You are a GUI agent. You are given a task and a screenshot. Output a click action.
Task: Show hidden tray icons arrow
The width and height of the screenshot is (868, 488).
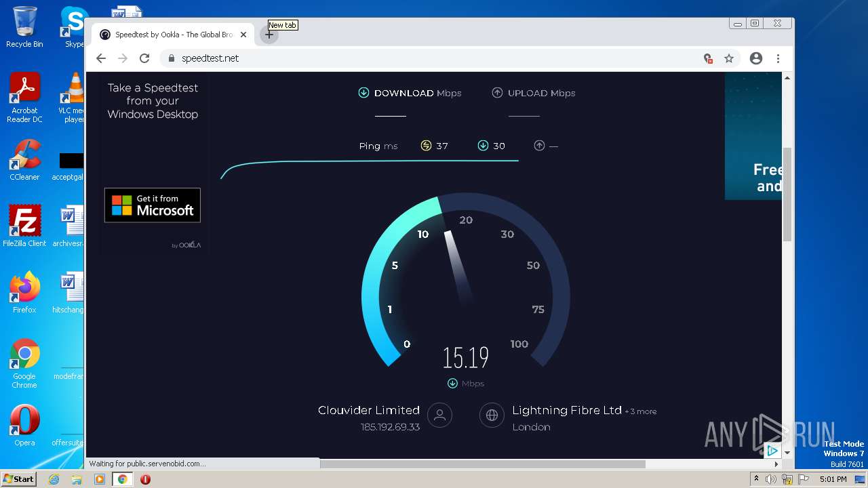click(x=756, y=479)
